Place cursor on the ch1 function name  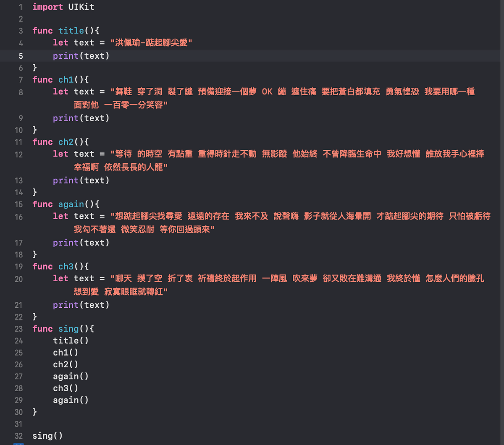click(x=66, y=79)
